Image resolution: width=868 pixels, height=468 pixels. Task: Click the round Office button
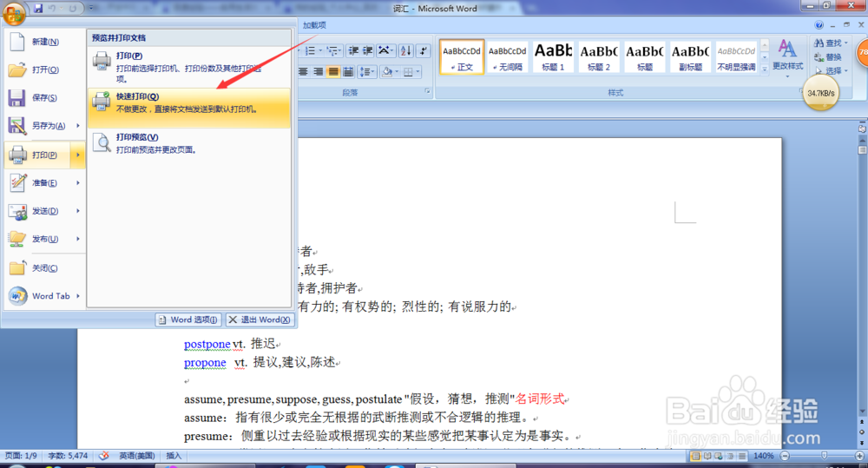point(14,13)
